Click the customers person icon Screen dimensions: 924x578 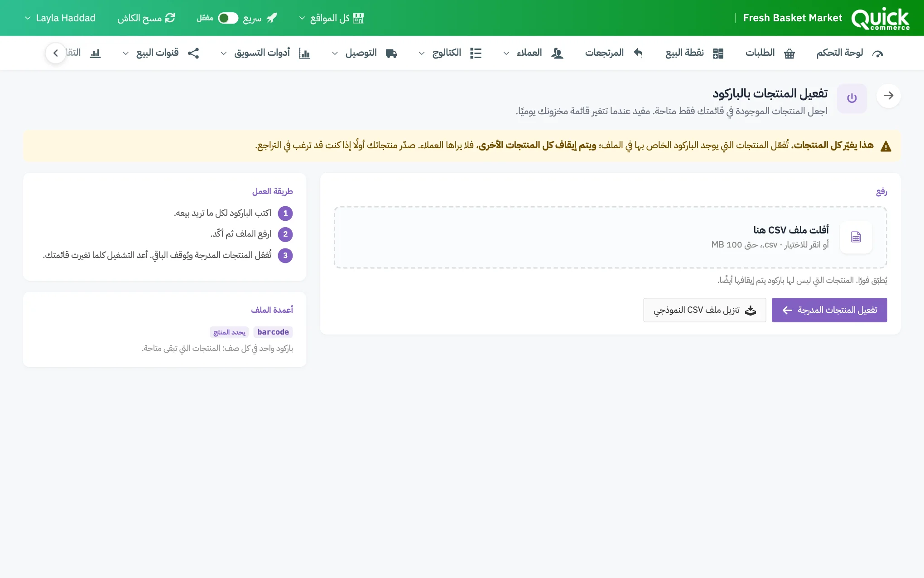click(557, 53)
